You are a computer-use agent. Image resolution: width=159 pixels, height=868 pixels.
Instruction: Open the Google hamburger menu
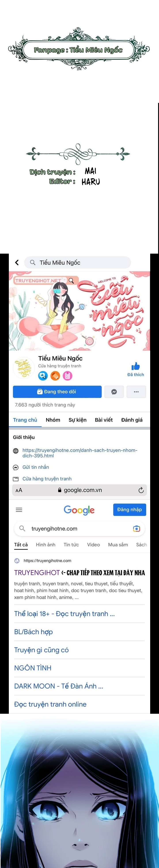pos(19,510)
